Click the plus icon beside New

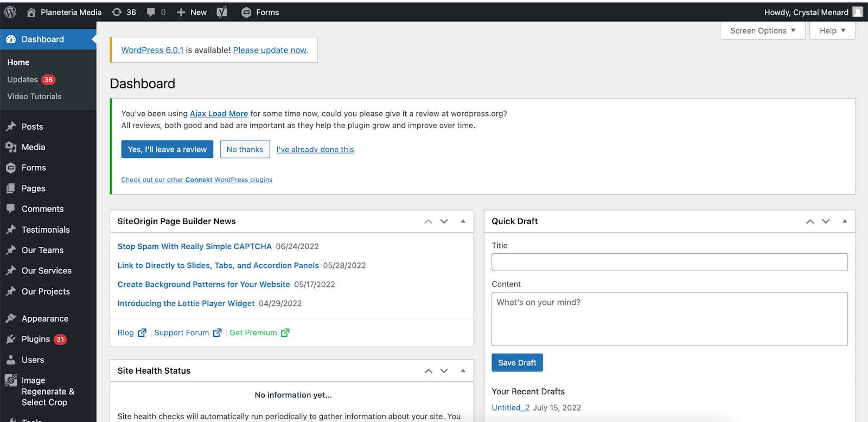point(181,12)
